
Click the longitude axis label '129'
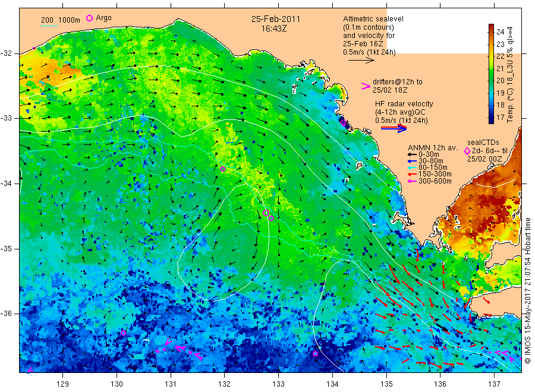pyautogui.click(x=63, y=384)
